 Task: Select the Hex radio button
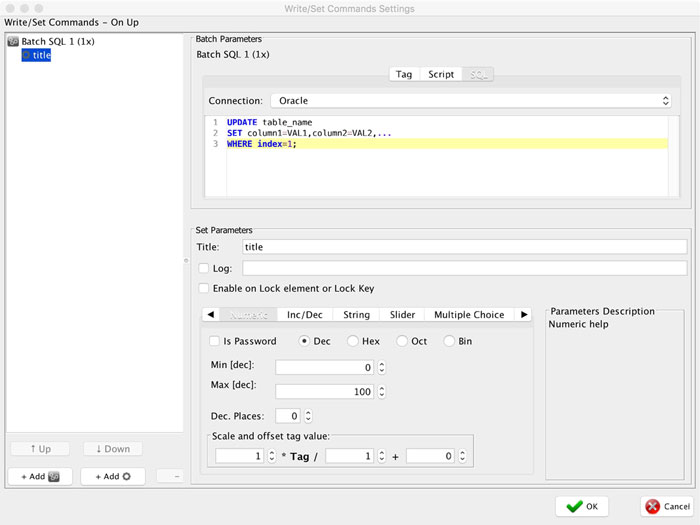pyautogui.click(x=353, y=341)
